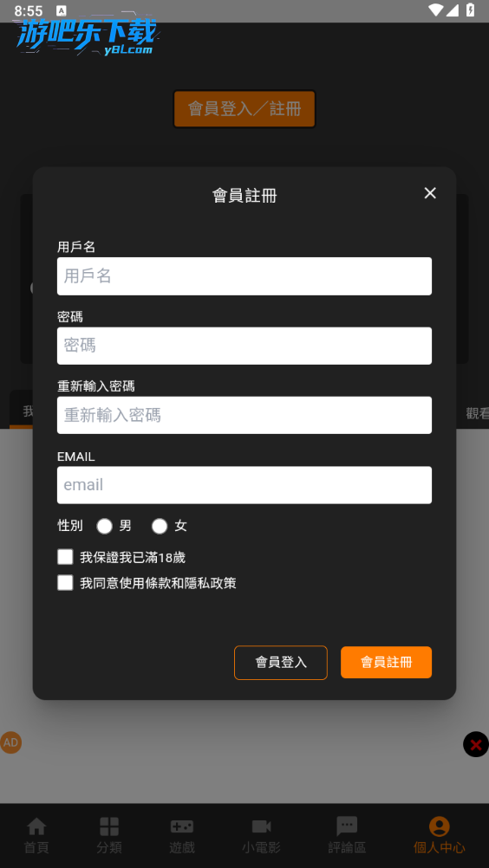Check 我保證我已滿18歲 checkbox
This screenshot has height=868, width=489.
[x=65, y=557]
